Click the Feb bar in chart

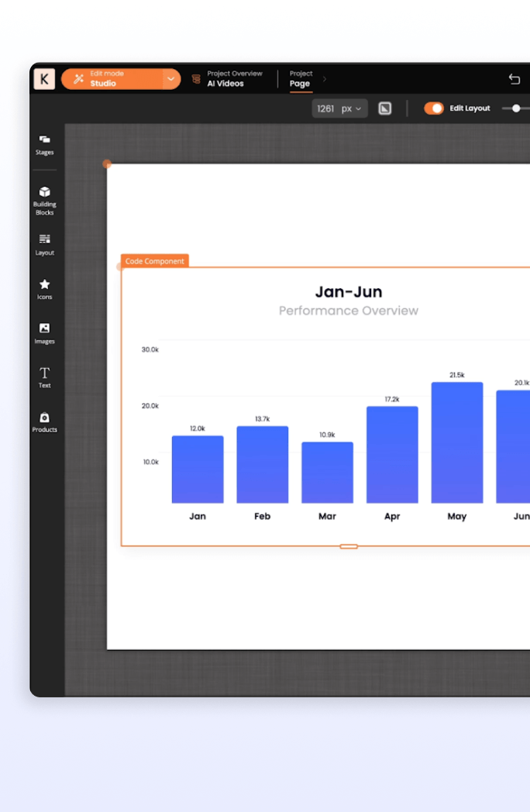262,465
